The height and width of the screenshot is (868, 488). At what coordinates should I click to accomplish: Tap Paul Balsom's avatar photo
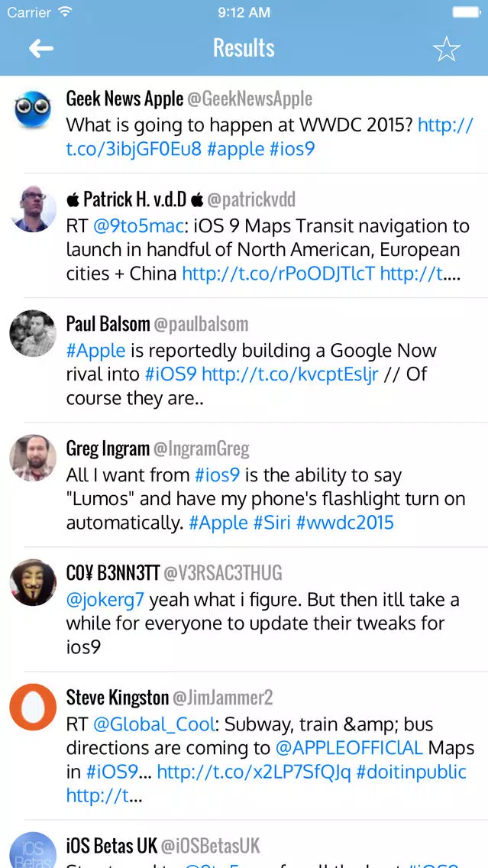(33, 333)
